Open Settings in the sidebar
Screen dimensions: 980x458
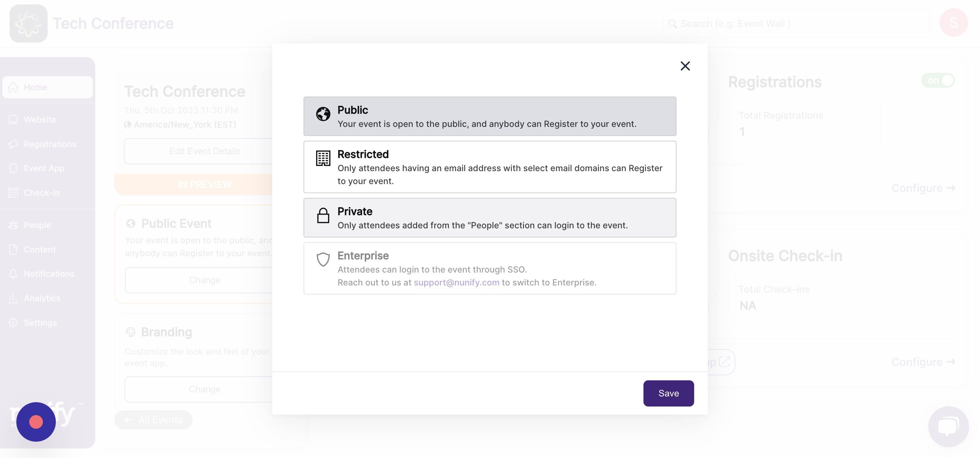pos(40,323)
